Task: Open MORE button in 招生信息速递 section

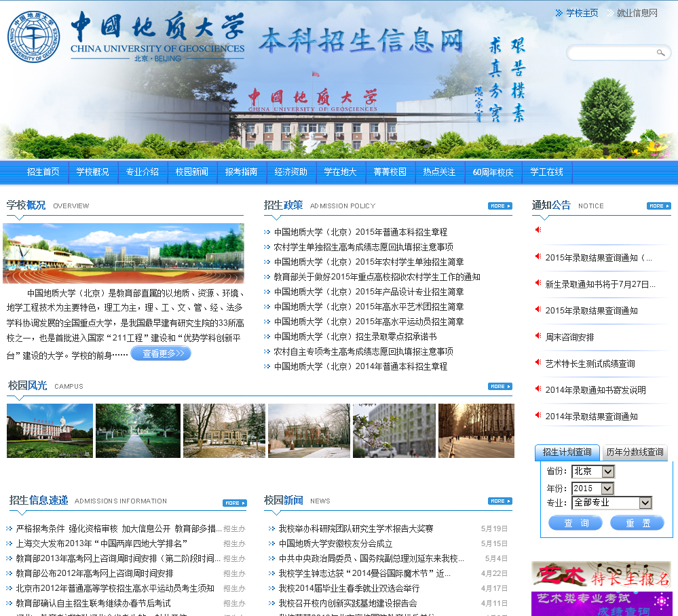Action: 235,503
